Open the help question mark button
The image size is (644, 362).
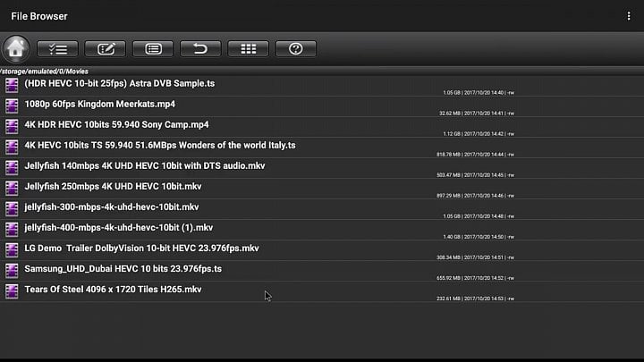tap(296, 49)
